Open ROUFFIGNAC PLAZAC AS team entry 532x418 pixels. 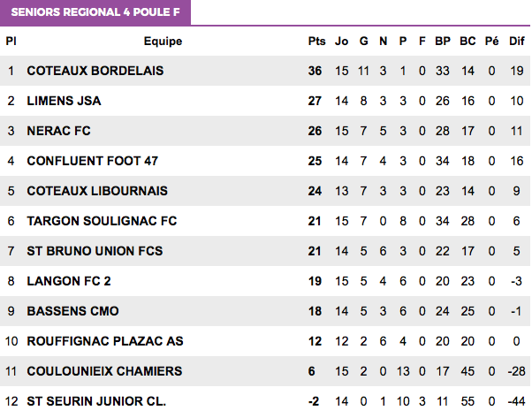click(x=105, y=341)
